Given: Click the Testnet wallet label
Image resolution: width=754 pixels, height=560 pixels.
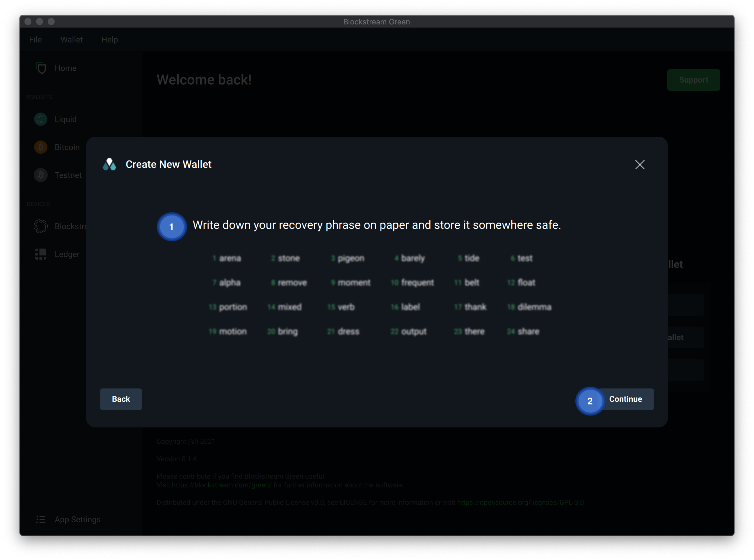Looking at the screenshot, I should point(68,175).
